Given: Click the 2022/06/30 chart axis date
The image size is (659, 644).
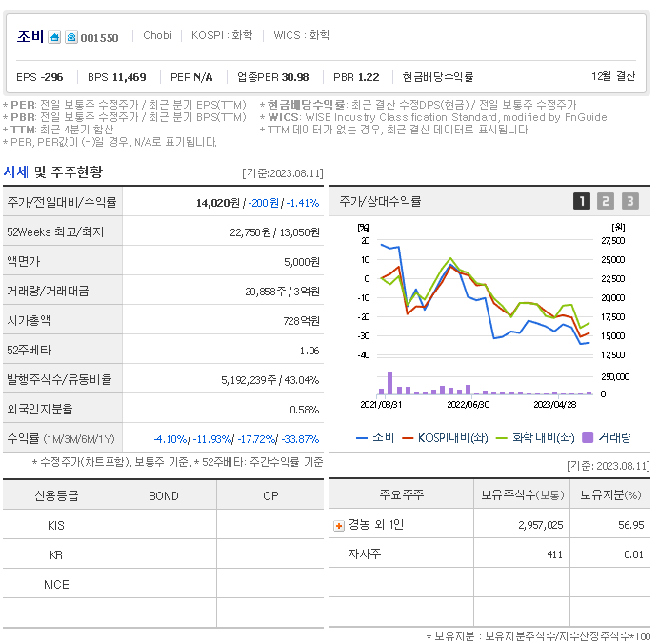Looking at the screenshot, I should coord(469,404).
